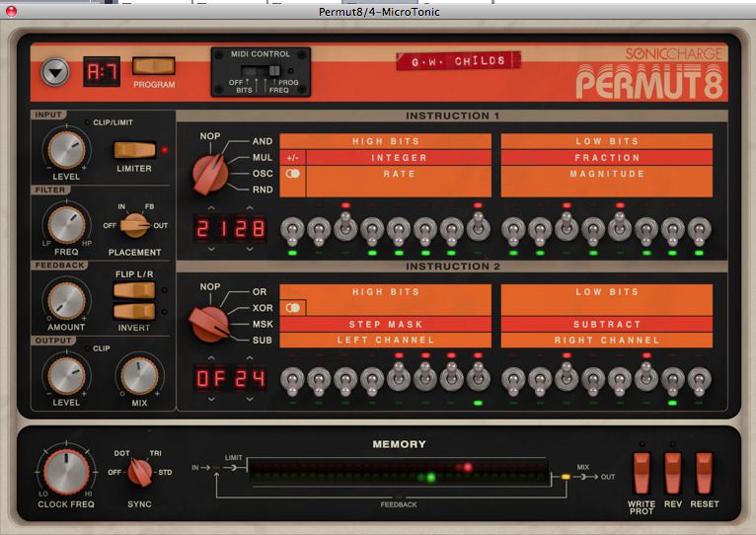The image size is (756, 535).
Task: Turn the filter PLACEMENT selector
Action: tap(134, 225)
